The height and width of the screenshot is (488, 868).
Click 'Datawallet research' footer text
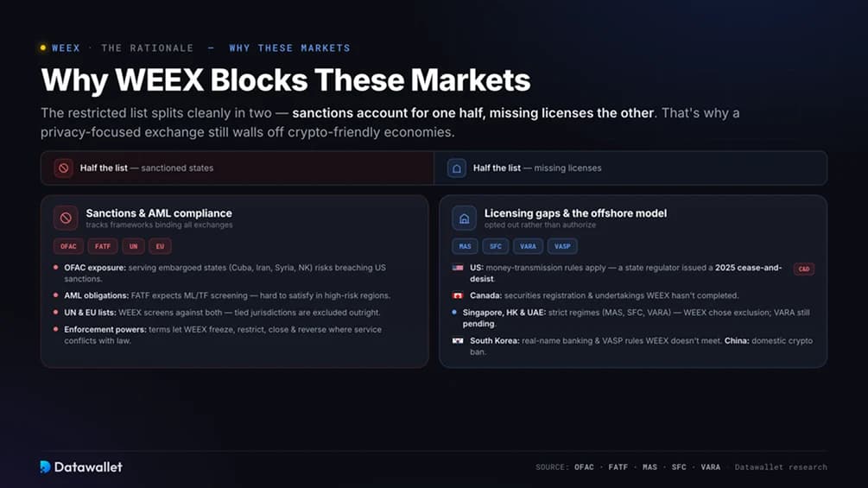[781, 467]
